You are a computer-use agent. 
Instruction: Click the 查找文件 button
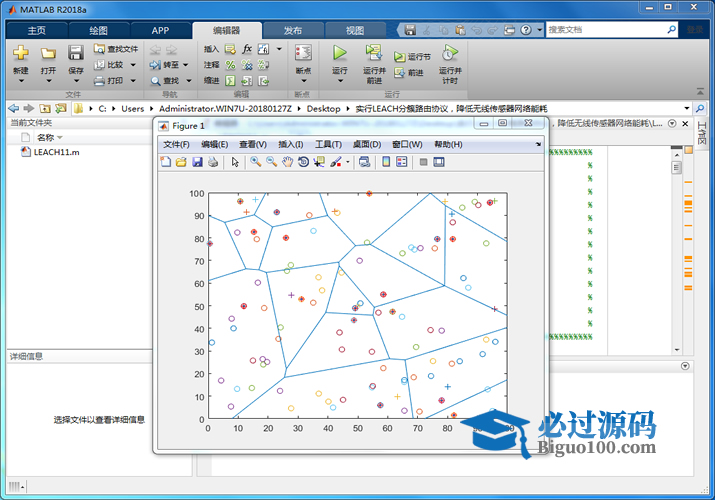(116, 48)
